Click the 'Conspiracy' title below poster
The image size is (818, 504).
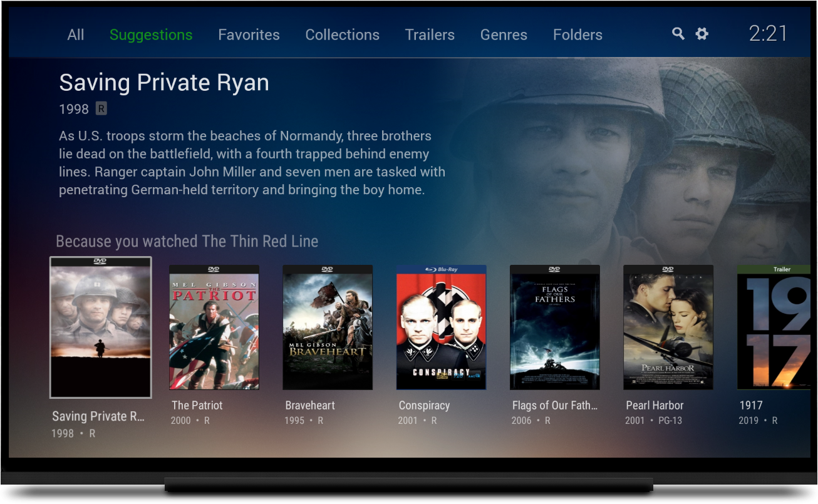(424, 405)
